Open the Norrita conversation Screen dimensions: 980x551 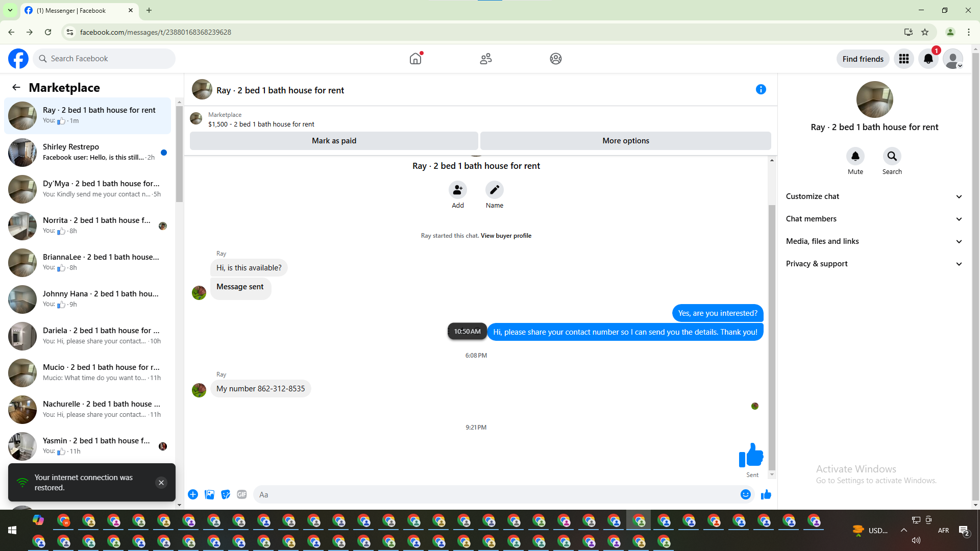(x=88, y=226)
